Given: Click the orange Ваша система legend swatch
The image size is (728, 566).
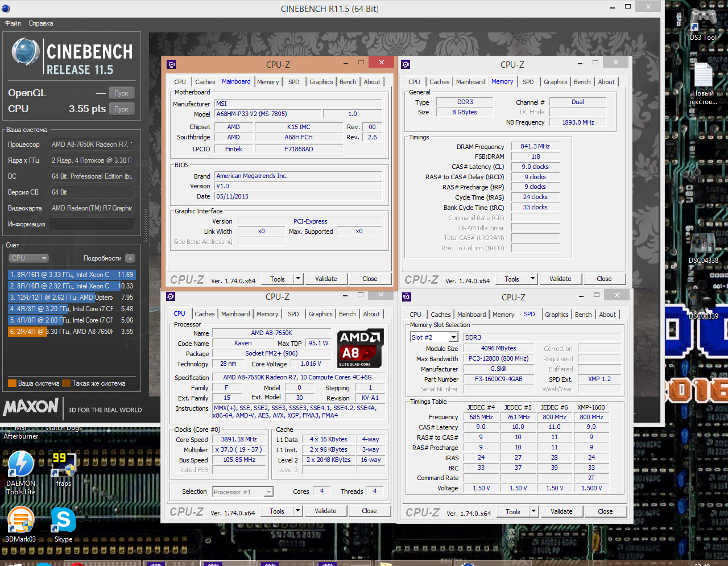Looking at the screenshot, I should [12, 383].
